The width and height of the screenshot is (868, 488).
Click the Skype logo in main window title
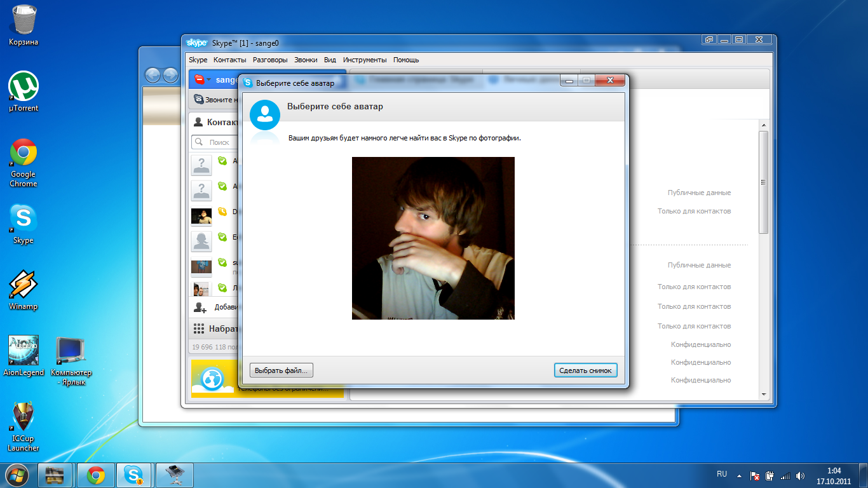pos(196,43)
